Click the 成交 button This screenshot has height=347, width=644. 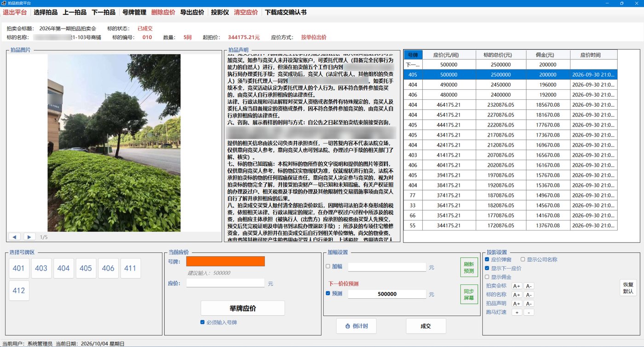pyautogui.click(x=426, y=326)
